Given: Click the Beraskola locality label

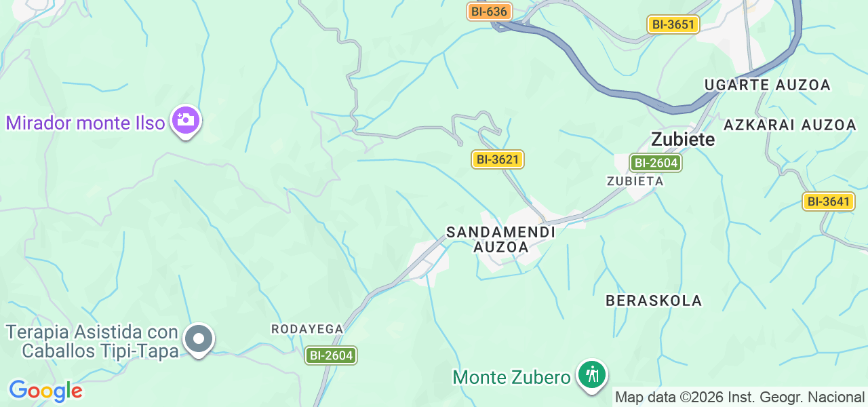Looking at the screenshot, I should tap(654, 301).
